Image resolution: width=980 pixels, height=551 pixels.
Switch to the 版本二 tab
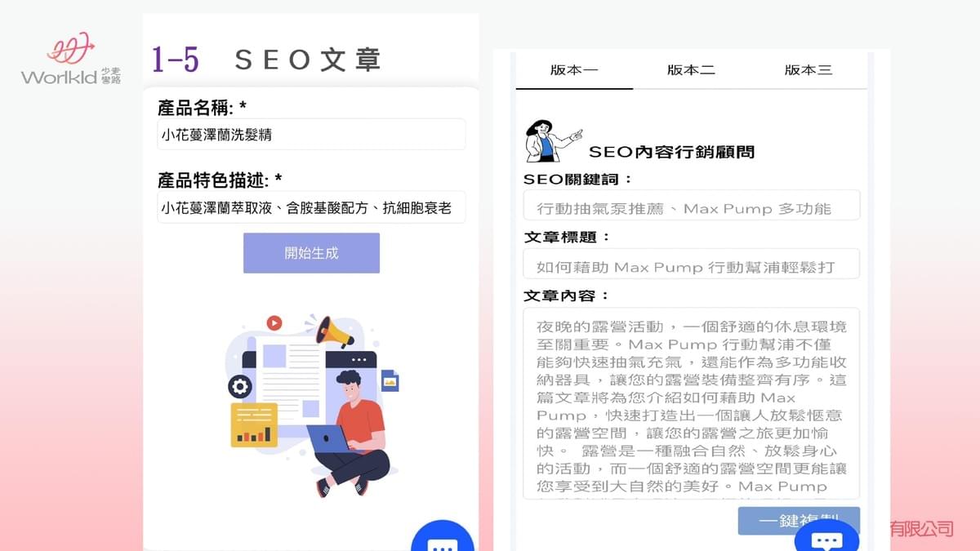click(x=691, y=70)
